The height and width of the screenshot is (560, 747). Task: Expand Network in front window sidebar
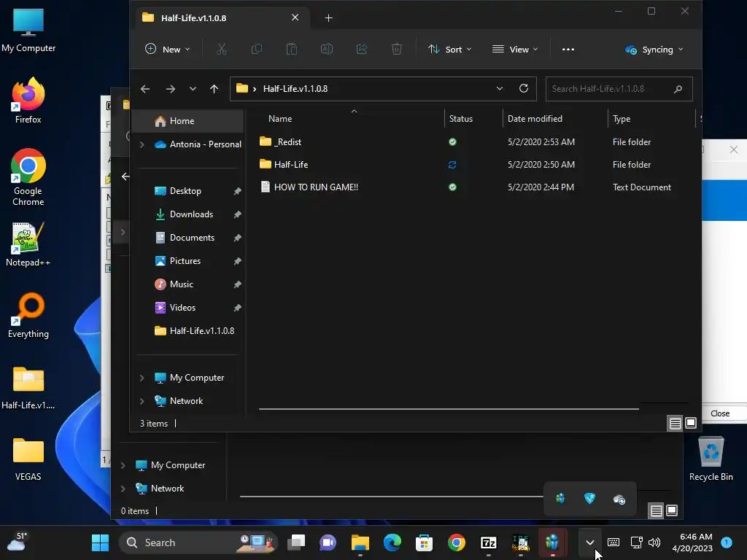pos(142,401)
